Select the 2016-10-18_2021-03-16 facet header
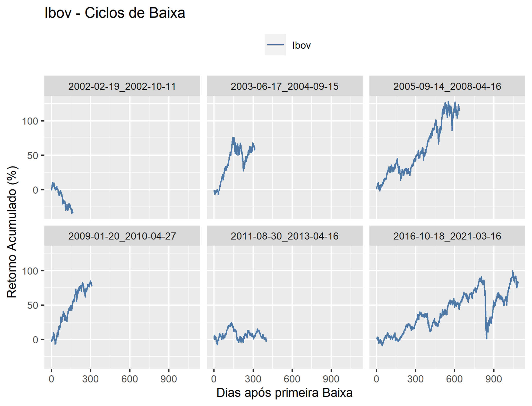 point(447,236)
